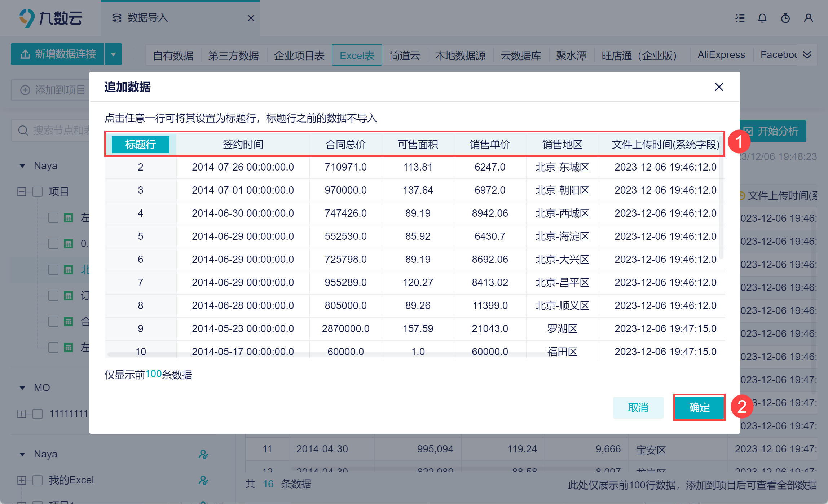This screenshot has width=828, height=504.
Task: Open the user profile icon
Action: pos(808,18)
